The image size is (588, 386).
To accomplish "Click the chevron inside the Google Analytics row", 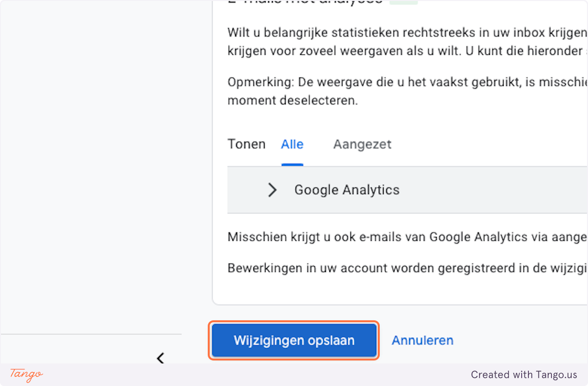I will (x=272, y=190).
